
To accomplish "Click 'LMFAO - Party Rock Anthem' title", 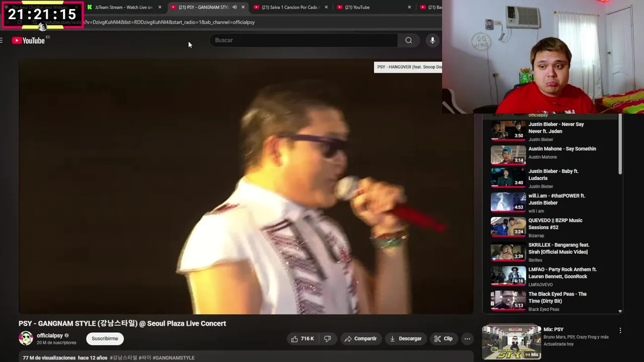I will point(562,273).
